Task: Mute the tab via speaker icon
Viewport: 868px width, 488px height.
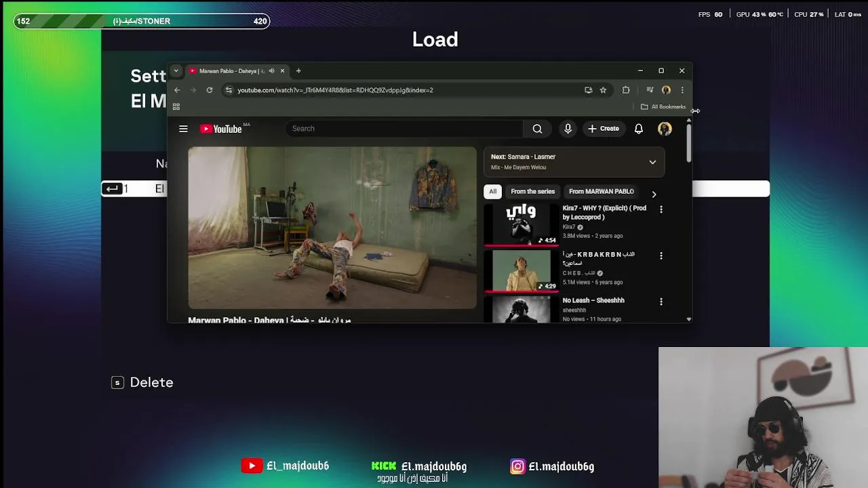Action: click(271, 70)
